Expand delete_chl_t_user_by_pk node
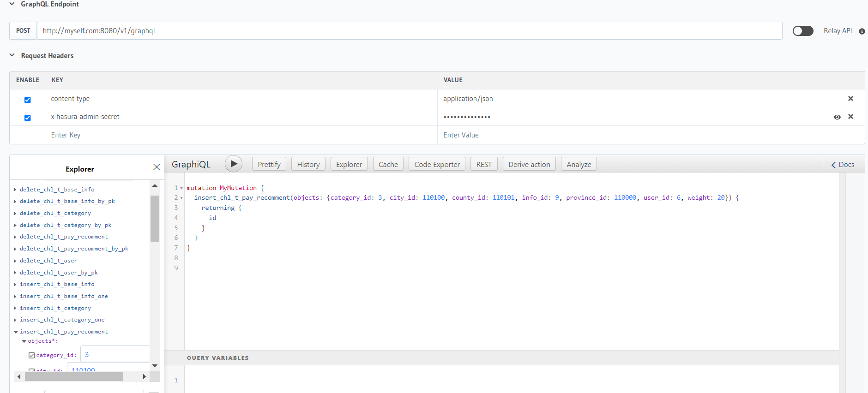 tap(15, 273)
